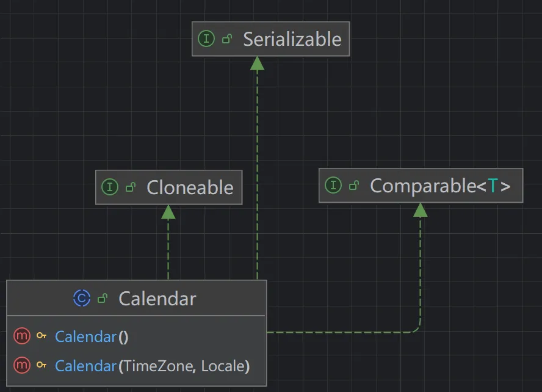
Task: Click the lock icon beside Cloneable
Action: click(x=130, y=187)
